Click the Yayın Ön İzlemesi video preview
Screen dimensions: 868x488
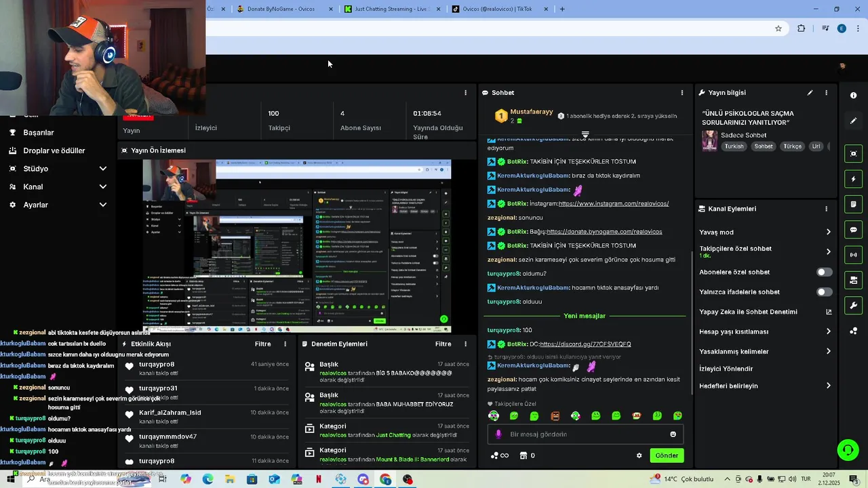coord(297,246)
